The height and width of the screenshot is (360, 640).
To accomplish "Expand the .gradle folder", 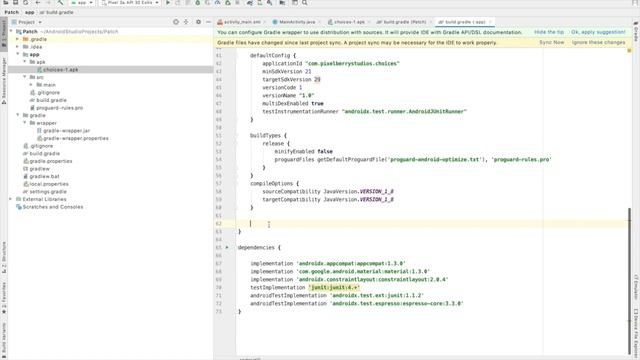I will pos(18,39).
